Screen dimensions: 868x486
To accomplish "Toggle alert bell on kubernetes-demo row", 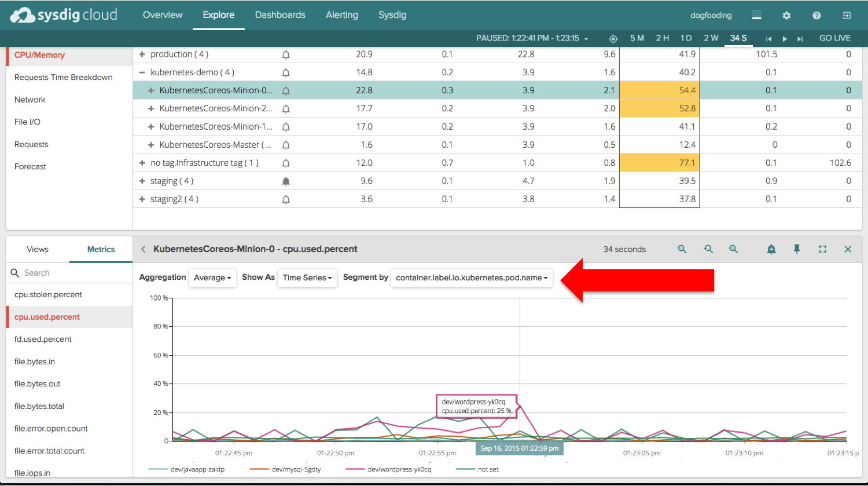I will click(x=286, y=72).
